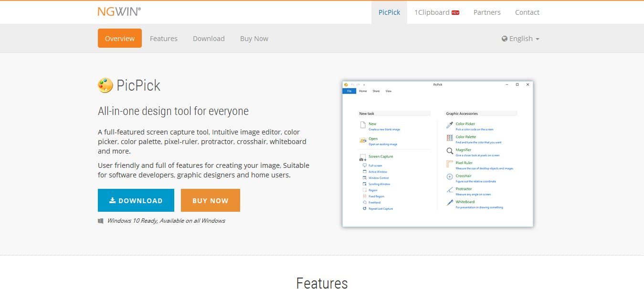
Task: Click the Color Picker eyedropper icon
Action: [x=450, y=125]
